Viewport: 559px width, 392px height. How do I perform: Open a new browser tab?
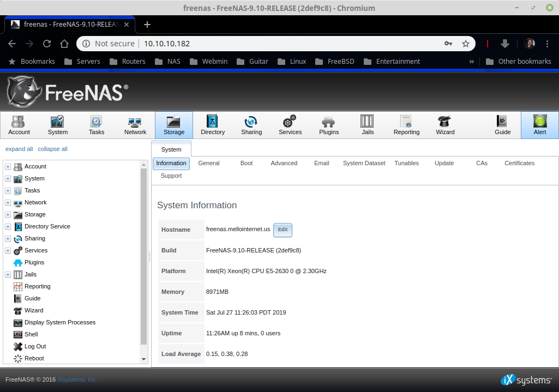(147, 25)
